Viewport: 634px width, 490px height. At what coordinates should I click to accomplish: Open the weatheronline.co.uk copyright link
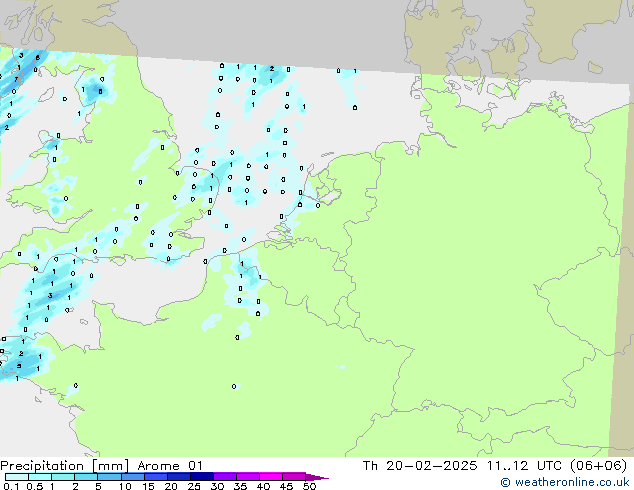564,482
